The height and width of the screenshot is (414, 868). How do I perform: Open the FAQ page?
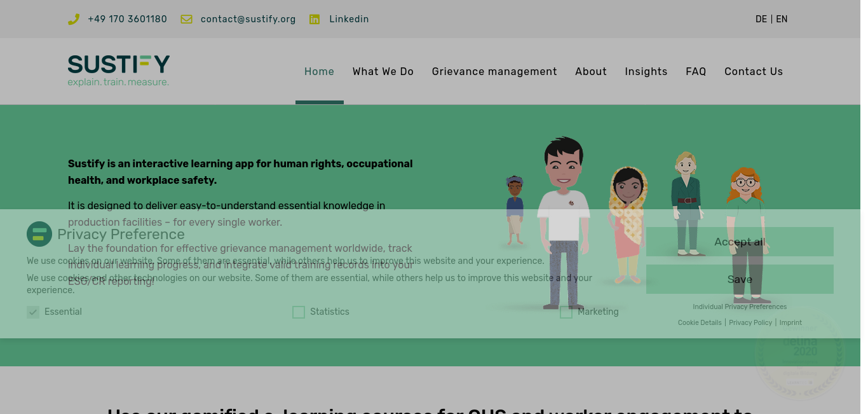coord(696,72)
